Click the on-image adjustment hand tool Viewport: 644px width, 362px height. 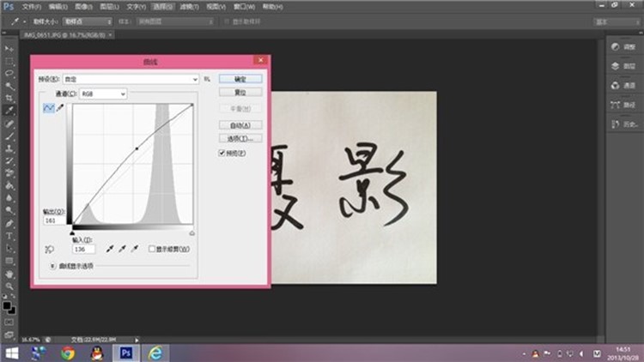[x=48, y=249]
